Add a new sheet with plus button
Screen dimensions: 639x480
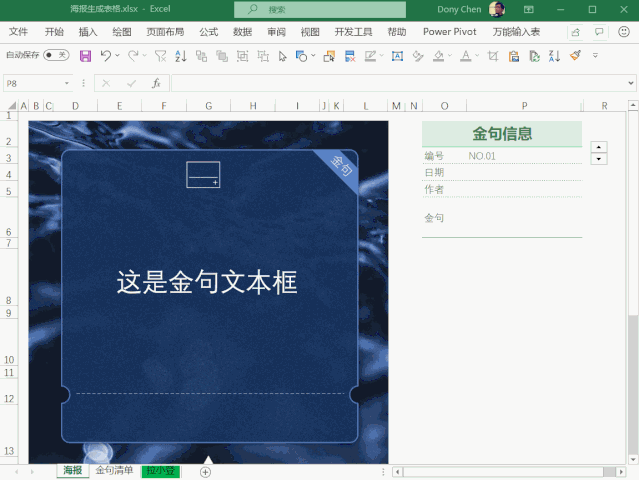[x=205, y=472]
